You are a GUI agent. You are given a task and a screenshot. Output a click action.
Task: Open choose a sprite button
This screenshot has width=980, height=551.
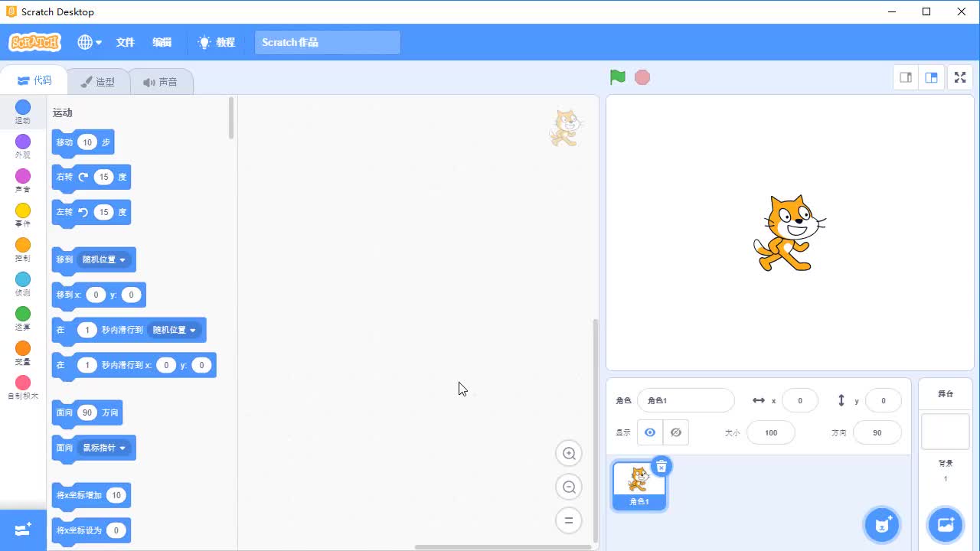tap(882, 525)
